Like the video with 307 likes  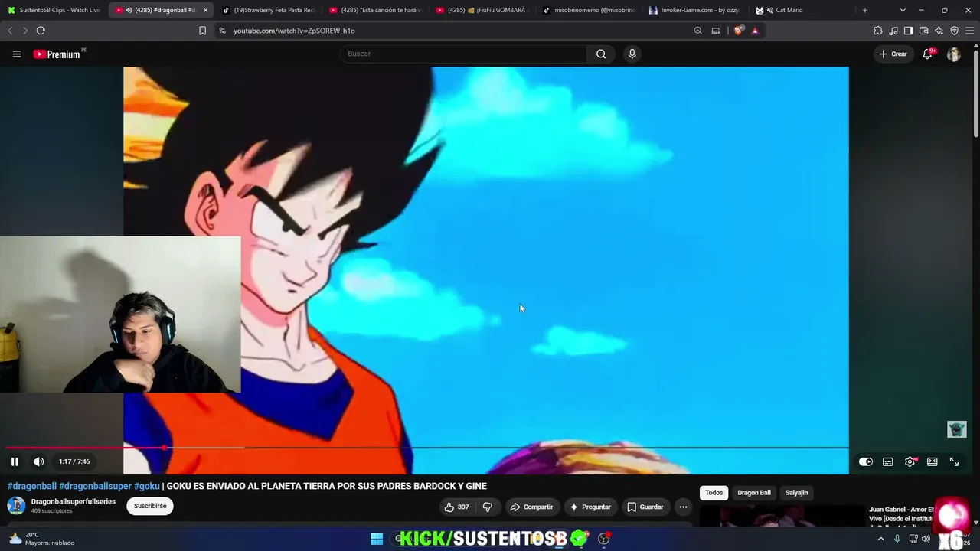click(x=456, y=507)
